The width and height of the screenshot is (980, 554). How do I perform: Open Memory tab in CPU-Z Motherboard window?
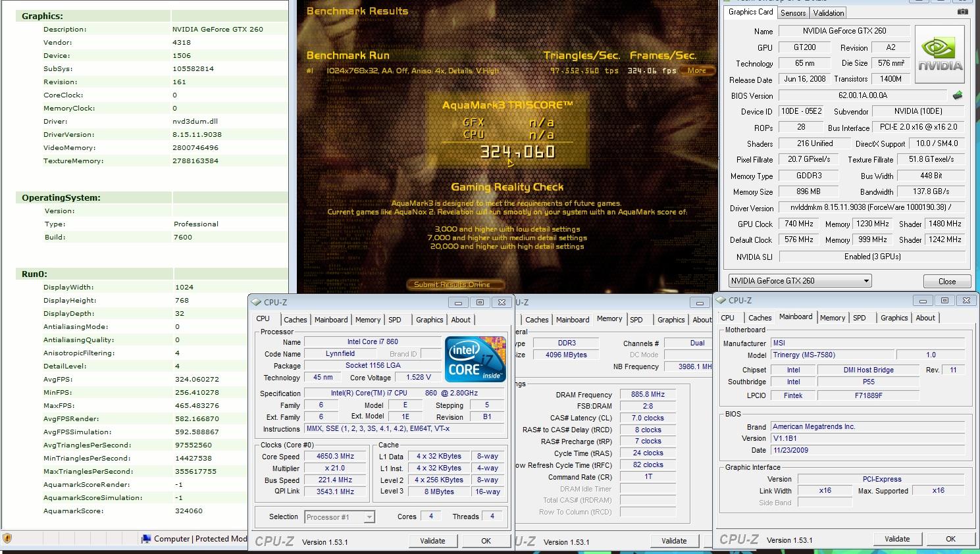click(x=832, y=318)
